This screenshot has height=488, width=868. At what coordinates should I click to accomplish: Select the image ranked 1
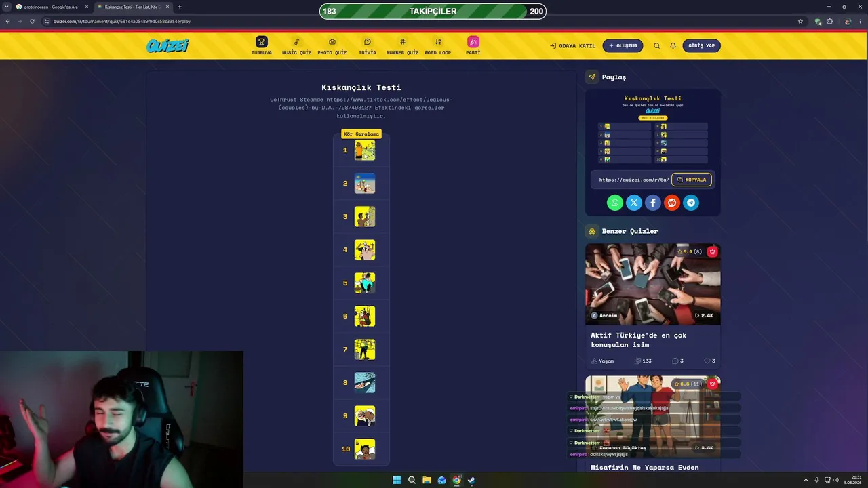(365, 150)
